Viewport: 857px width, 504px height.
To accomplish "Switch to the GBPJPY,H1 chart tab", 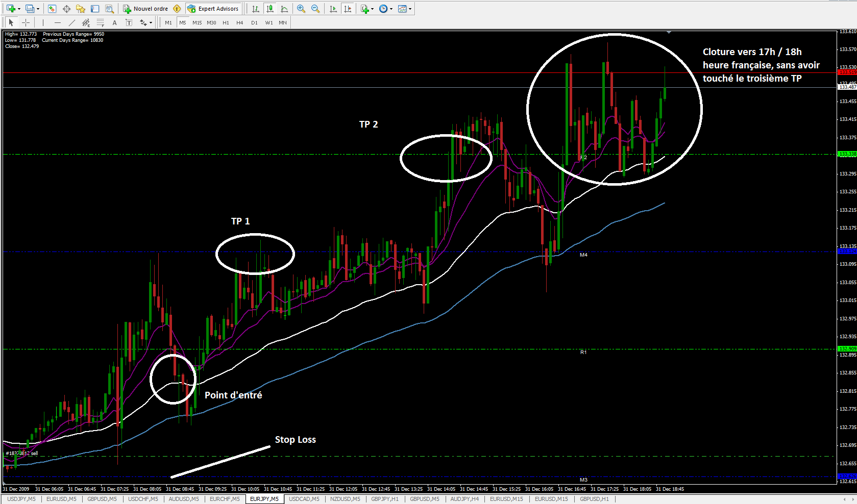I will tap(385, 499).
